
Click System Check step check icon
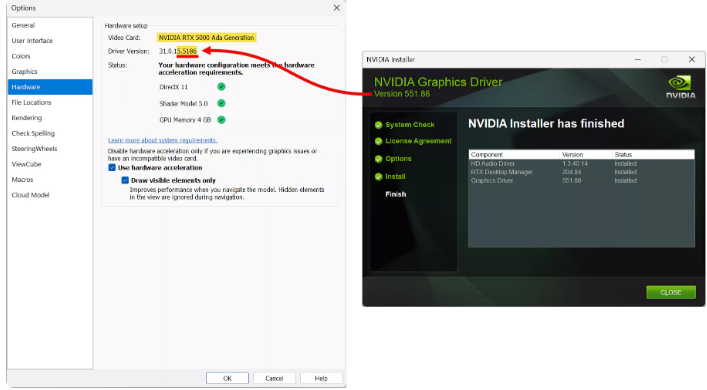pos(378,125)
